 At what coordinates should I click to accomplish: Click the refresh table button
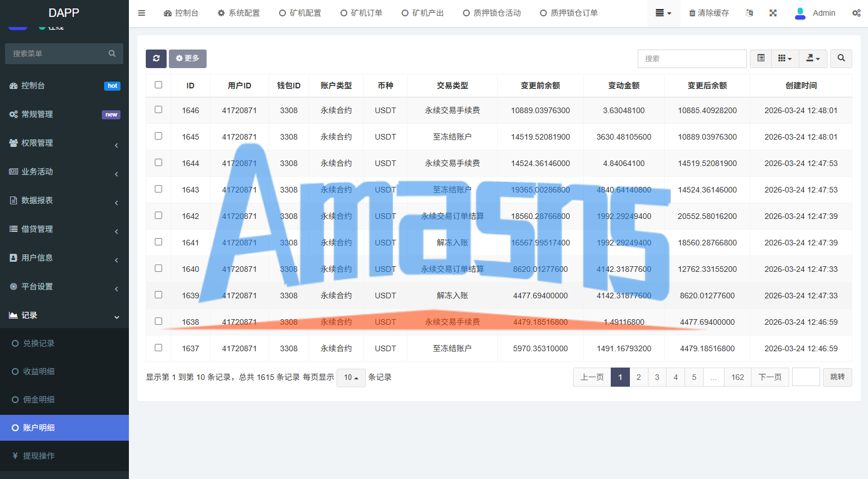(x=156, y=59)
